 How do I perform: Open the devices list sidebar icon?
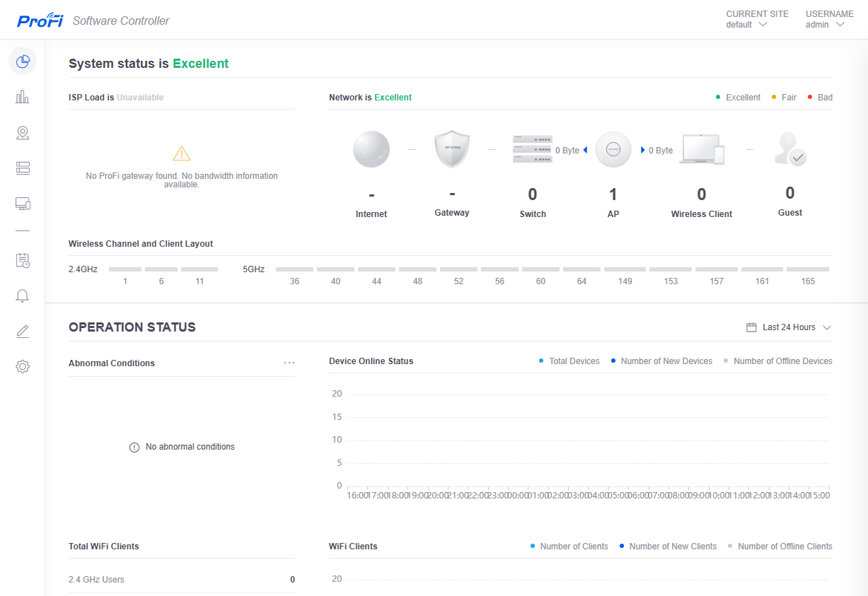pyautogui.click(x=23, y=168)
